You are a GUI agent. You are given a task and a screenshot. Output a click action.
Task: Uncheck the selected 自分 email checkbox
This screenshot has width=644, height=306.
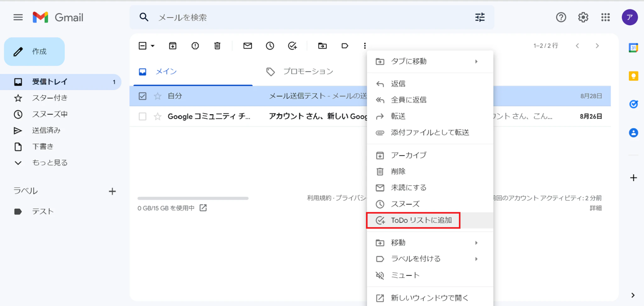pyautogui.click(x=142, y=96)
